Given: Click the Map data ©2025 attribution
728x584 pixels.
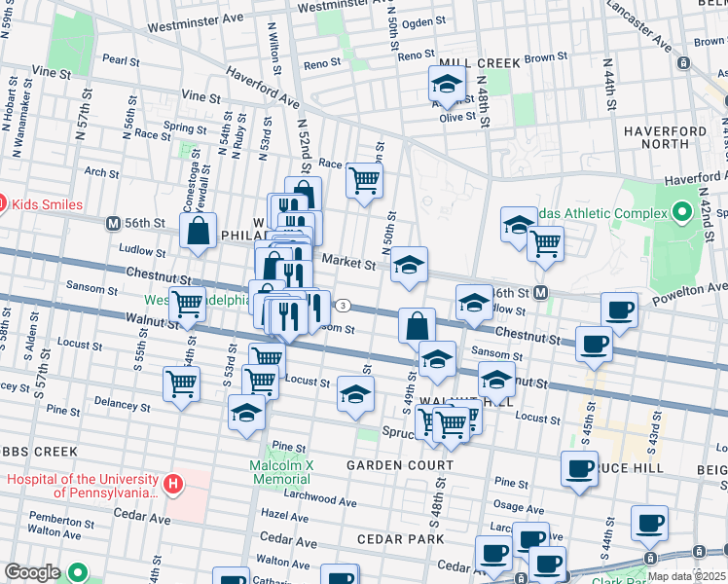Looking at the screenshot, I should (686, 577).
